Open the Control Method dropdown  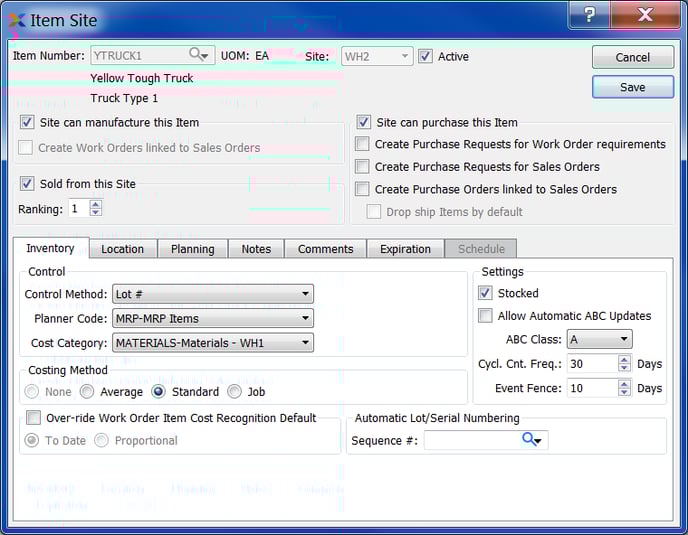pos(210,294)
